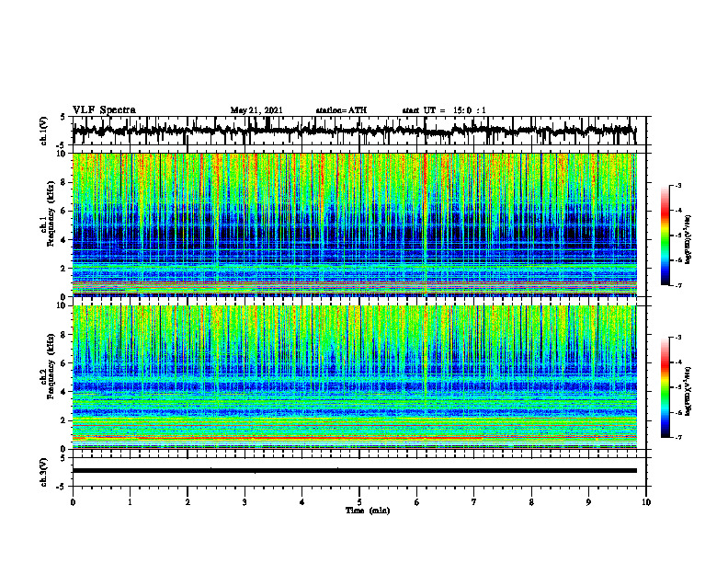Click the ch.1 voltage waveform trace

(354, 131)
